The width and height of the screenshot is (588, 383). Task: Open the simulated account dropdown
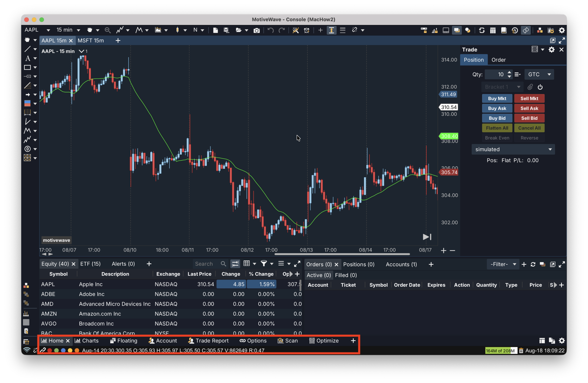(x=513, y=149)
